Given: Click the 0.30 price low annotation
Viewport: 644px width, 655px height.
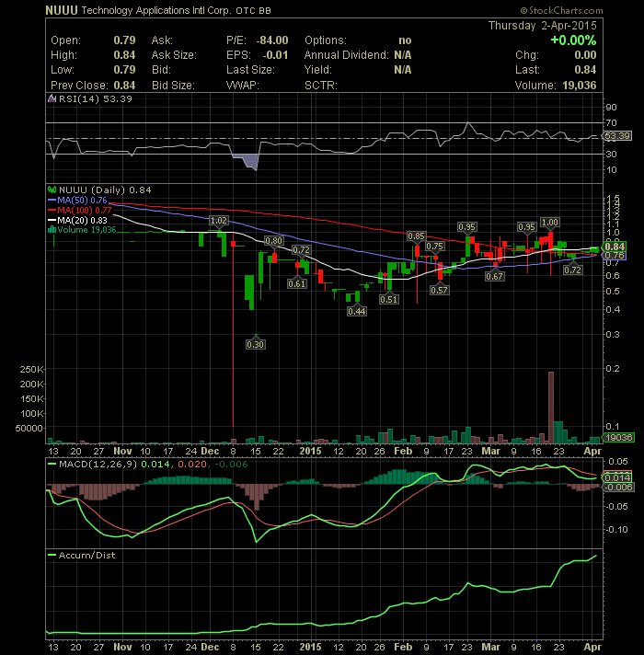Looking at the screenshot, I should coord(255,345).
